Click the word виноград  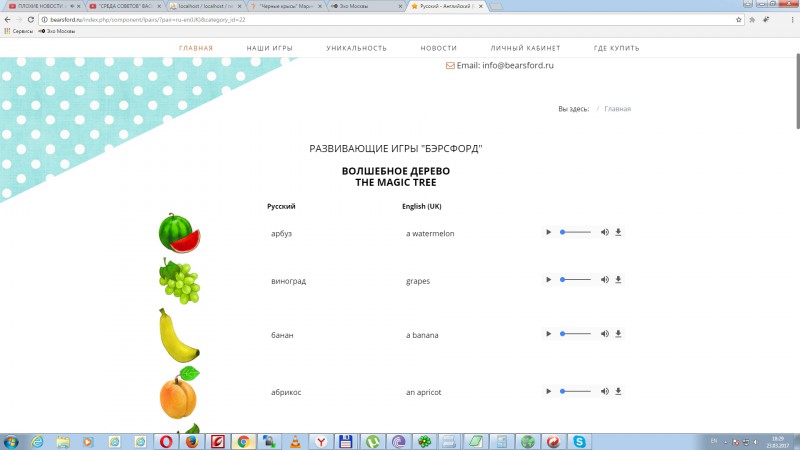[x=288, y=281]
